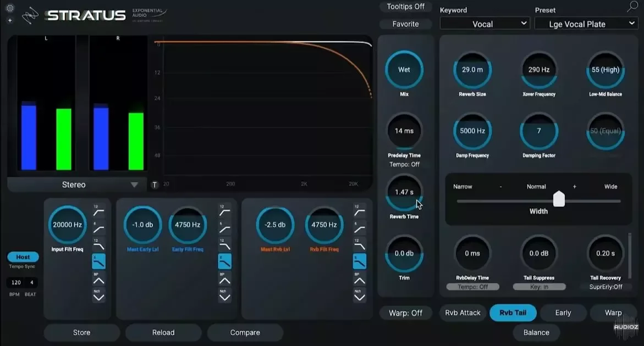
Task: Click the Wet Mix knob
Action: tap(404, 70)
